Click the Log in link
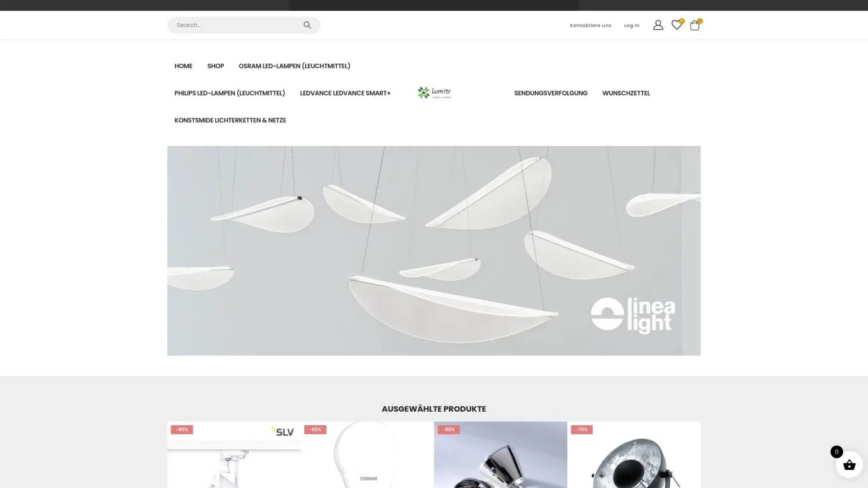 [631, 25]
